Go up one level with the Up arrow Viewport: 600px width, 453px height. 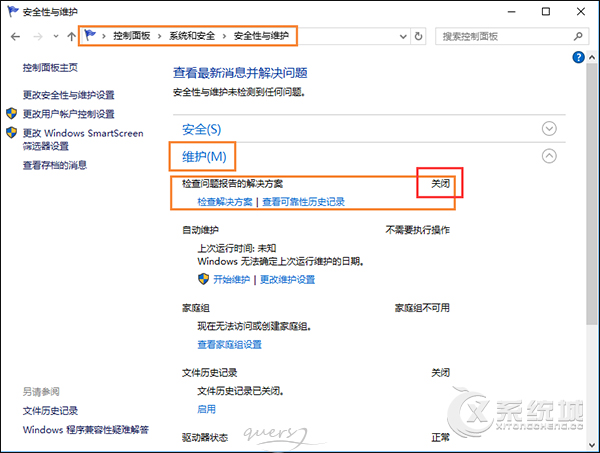tap(71, 37)
